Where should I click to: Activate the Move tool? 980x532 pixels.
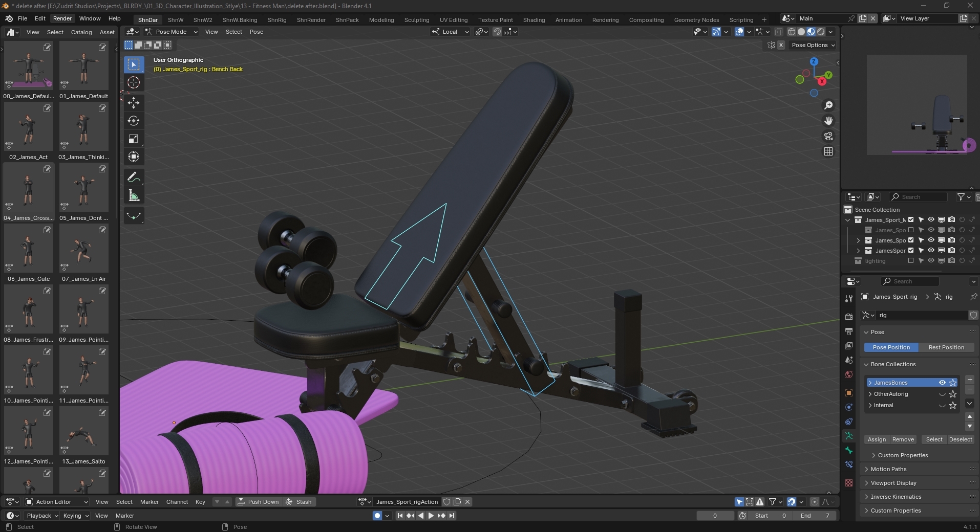point(134,103)
